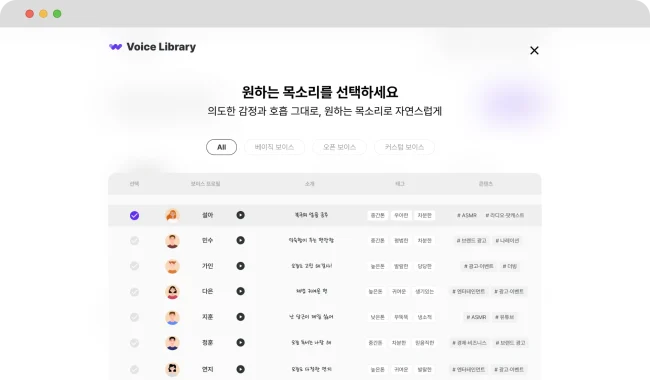
Task: Play the voice sample for 연지
Action: point(240,369)
